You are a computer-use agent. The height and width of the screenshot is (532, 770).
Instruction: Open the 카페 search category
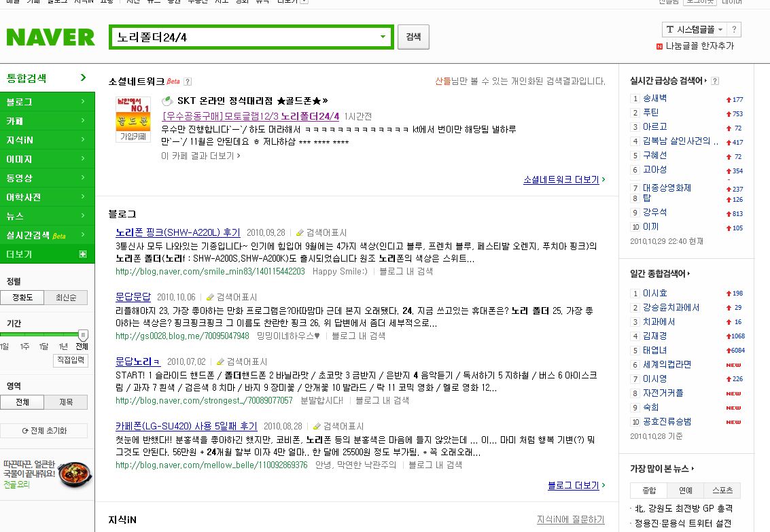[47, 121]
